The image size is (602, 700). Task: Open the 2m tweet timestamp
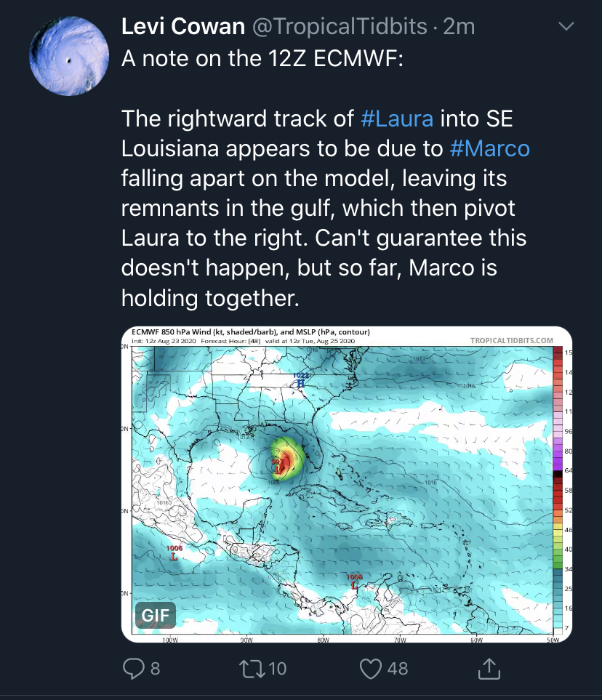tap(459, 27)
